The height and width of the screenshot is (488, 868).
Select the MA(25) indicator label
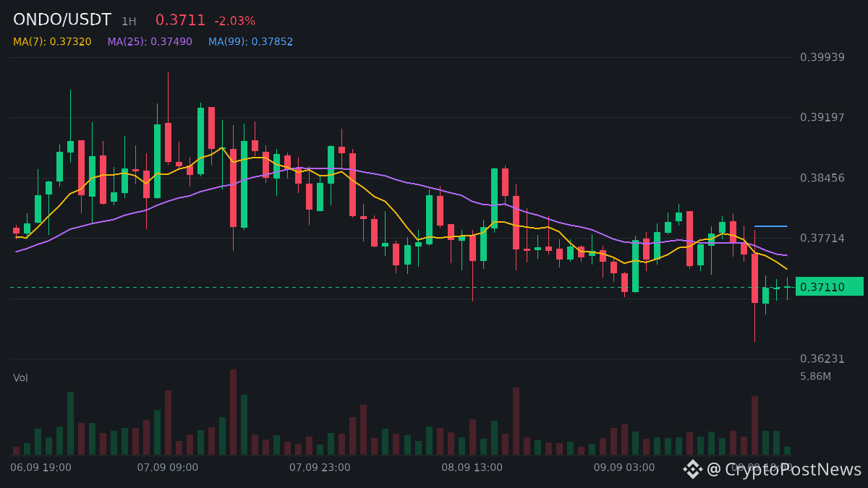[150, 42]
